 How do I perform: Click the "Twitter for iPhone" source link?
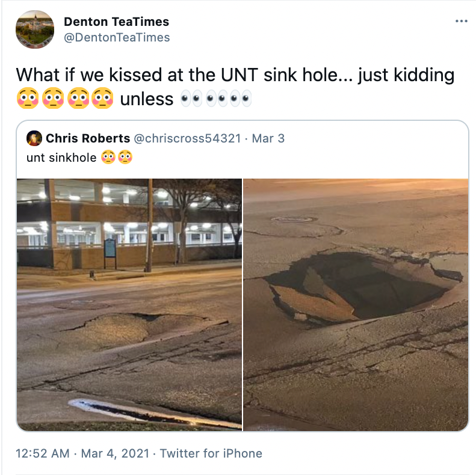pyautogui.click(x=211, y=453)
